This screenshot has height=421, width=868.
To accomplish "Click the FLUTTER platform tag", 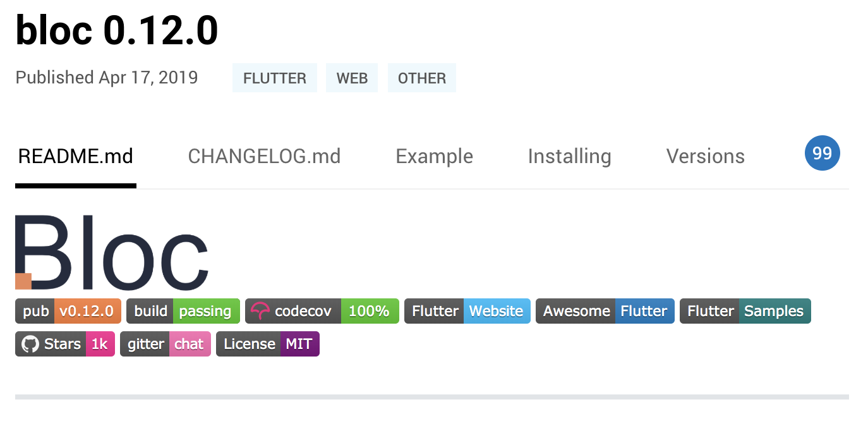I will (x=275, y=78).
